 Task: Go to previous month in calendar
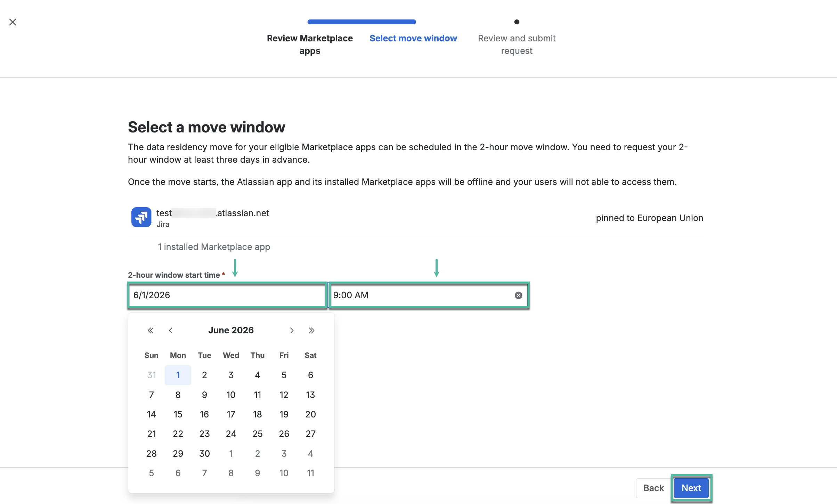[x=171, y=330]
